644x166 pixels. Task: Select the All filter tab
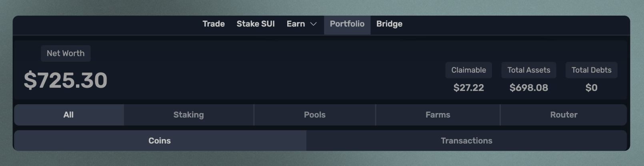coord(69,115)
